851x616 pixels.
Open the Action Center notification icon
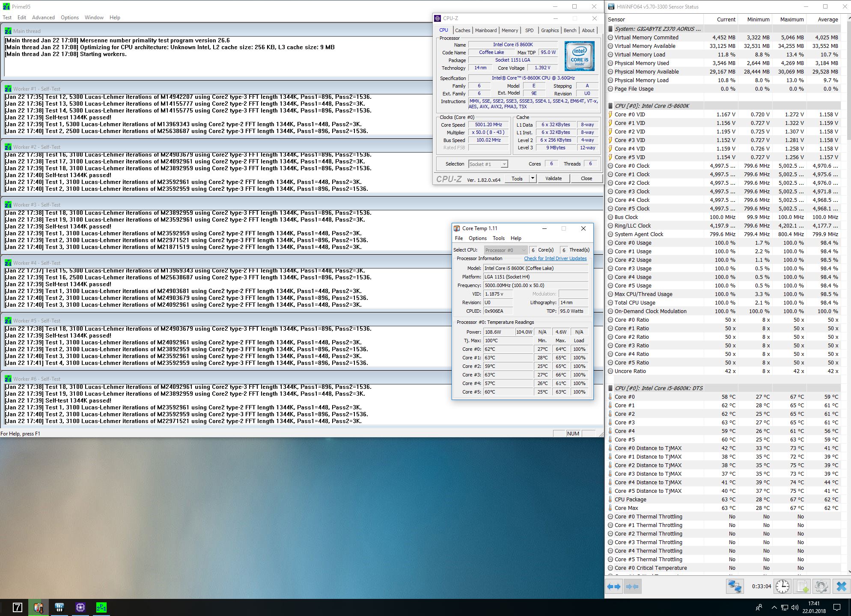(837, 607)
